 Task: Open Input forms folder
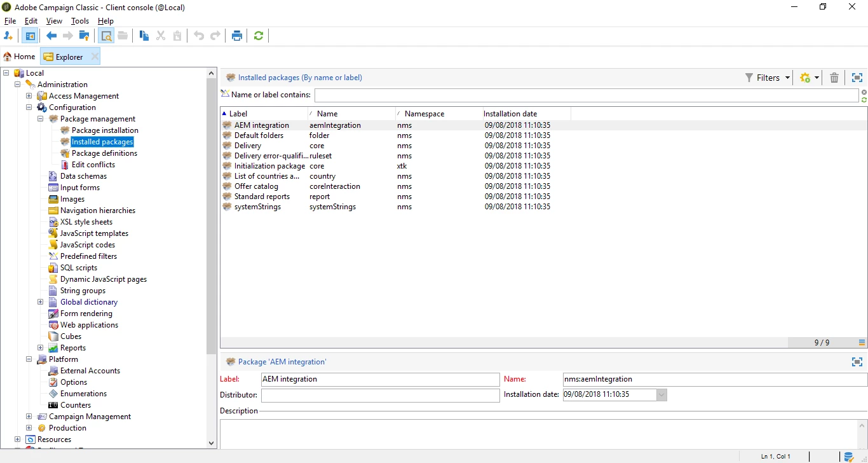click(x=80, y=188)
